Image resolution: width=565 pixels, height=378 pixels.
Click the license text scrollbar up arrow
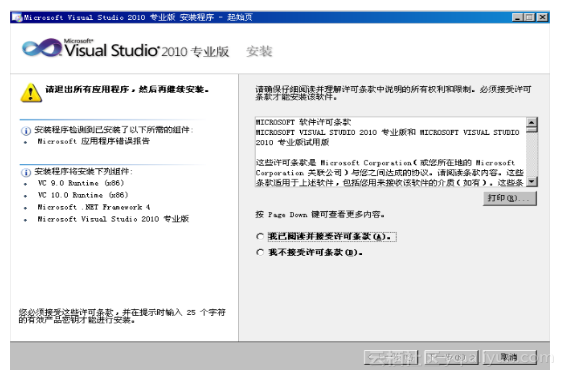531,123
